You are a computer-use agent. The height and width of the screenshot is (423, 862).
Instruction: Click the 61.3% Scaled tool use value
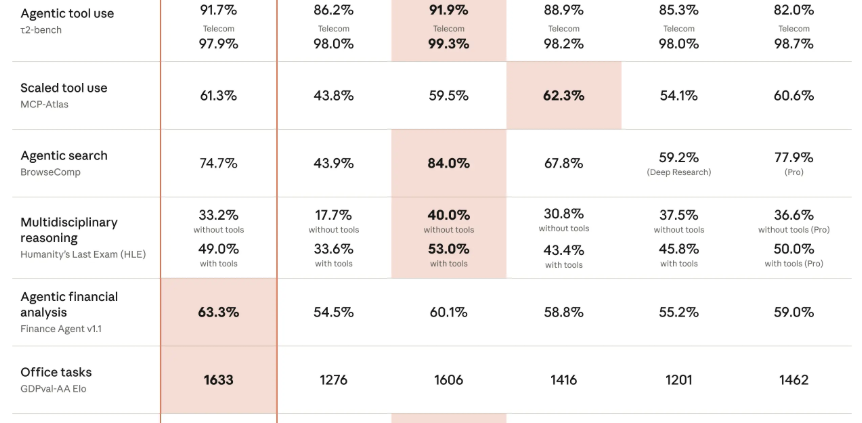(x=218, y=96)
